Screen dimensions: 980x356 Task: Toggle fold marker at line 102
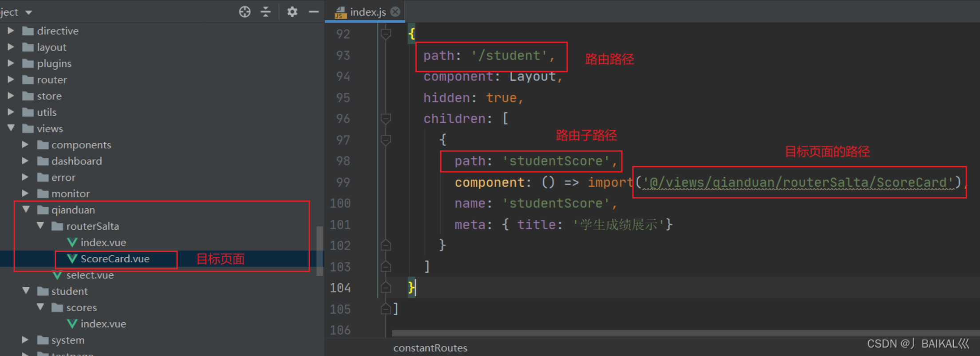(386, 245)
